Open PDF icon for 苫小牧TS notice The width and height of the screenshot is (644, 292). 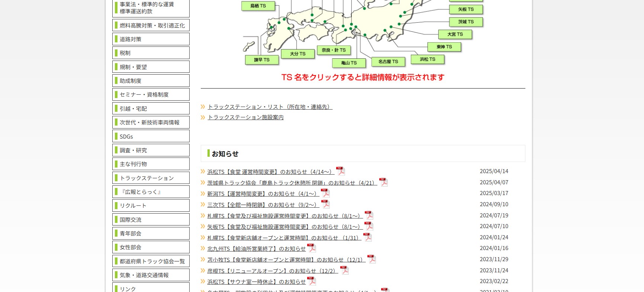371,259
